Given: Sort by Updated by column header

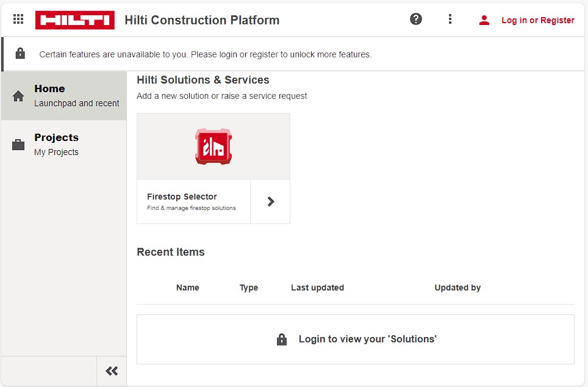Looking at the screenshot, I should [x=457, y=288].
